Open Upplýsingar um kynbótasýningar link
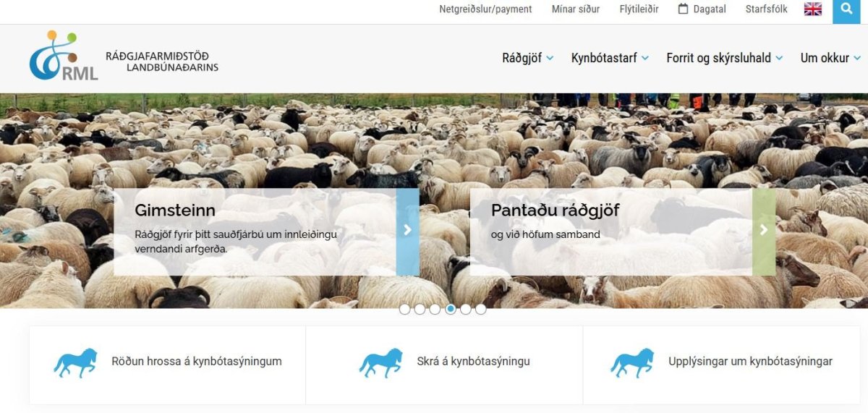 (x=750, y=361)
